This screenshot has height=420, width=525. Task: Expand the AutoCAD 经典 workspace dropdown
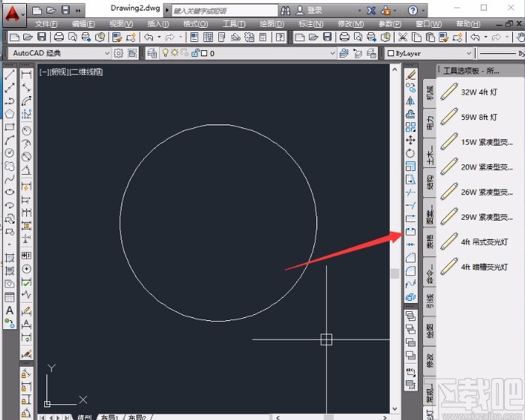coord(106,53)
